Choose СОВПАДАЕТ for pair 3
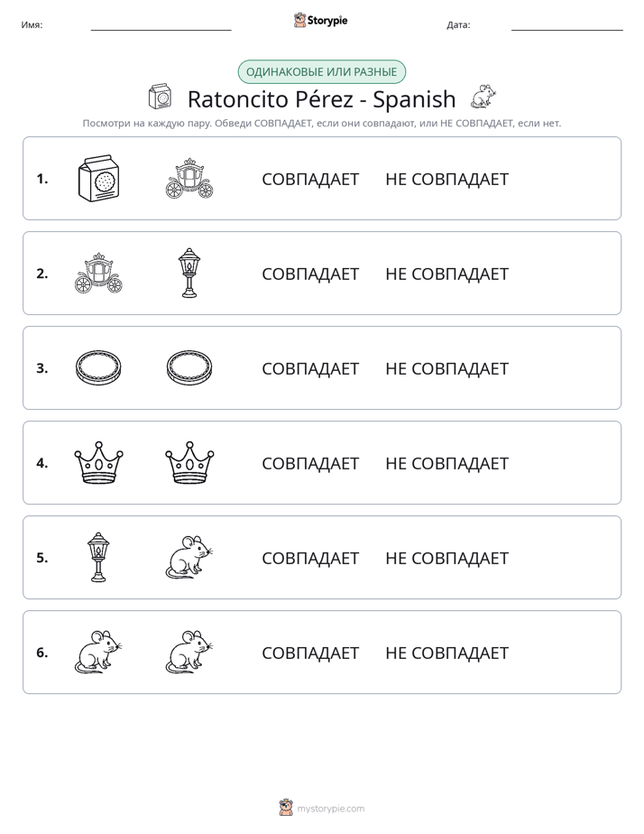The height and width of the screenshot is (834, 644). (310, 368)
